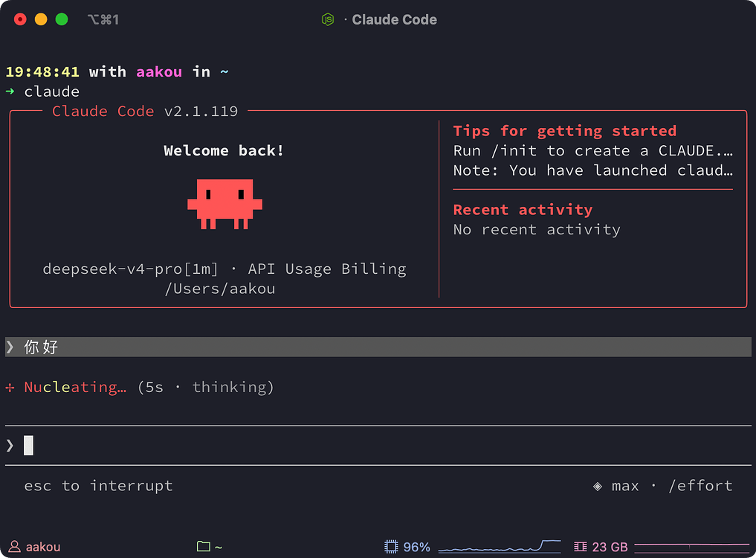Click the '(5s · thinking)' timer text

[206, 387]
